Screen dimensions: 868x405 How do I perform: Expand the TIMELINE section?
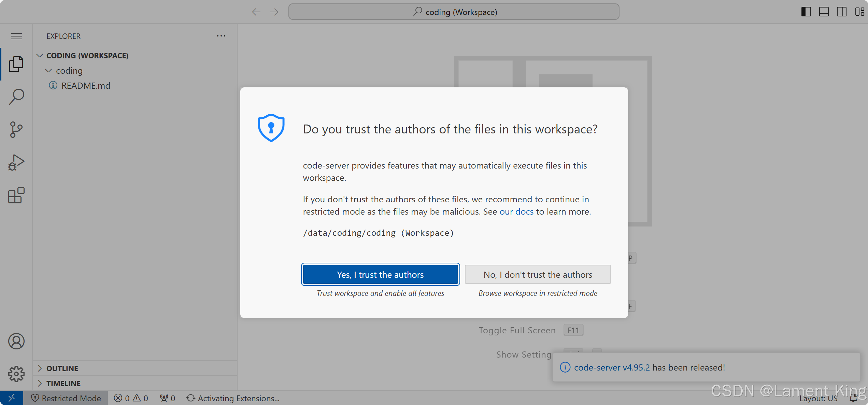coord(63,384)
